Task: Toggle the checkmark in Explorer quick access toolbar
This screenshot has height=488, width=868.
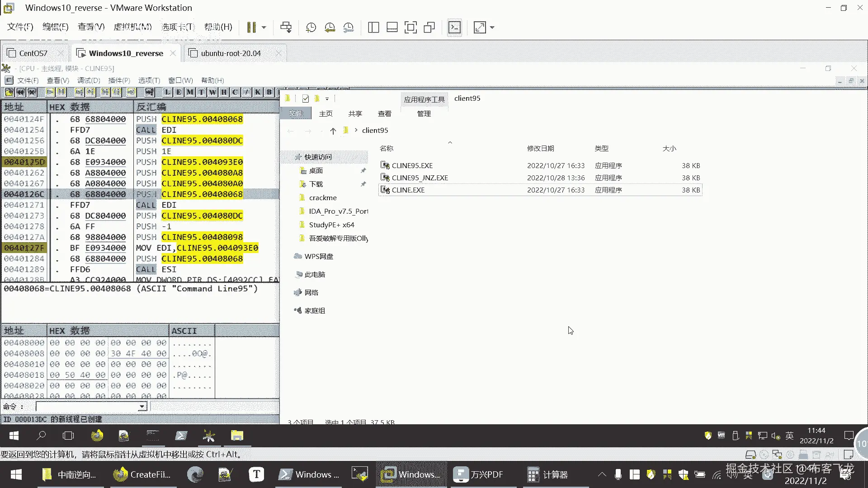Action: (x=306, y=99)
